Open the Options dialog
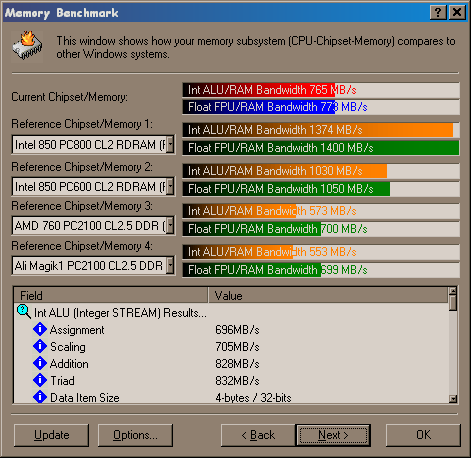Screen dimensions: 471x458 [135, 435]
